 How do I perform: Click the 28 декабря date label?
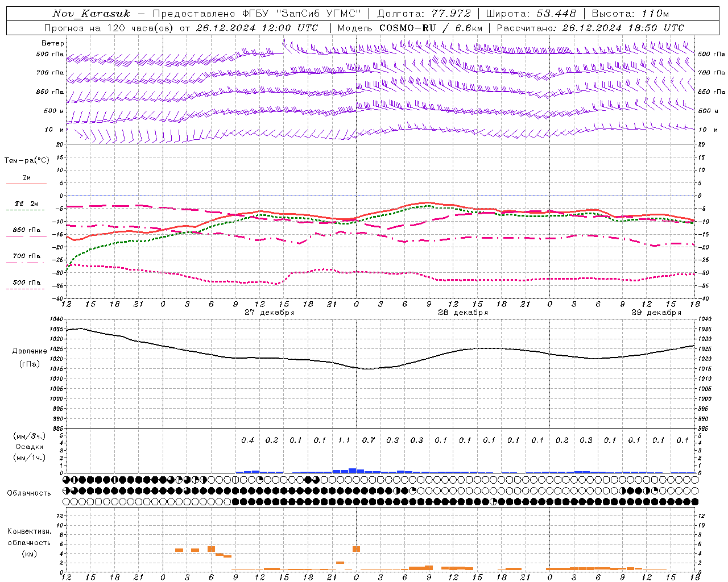pyautogui.click(x=462, y=313)
